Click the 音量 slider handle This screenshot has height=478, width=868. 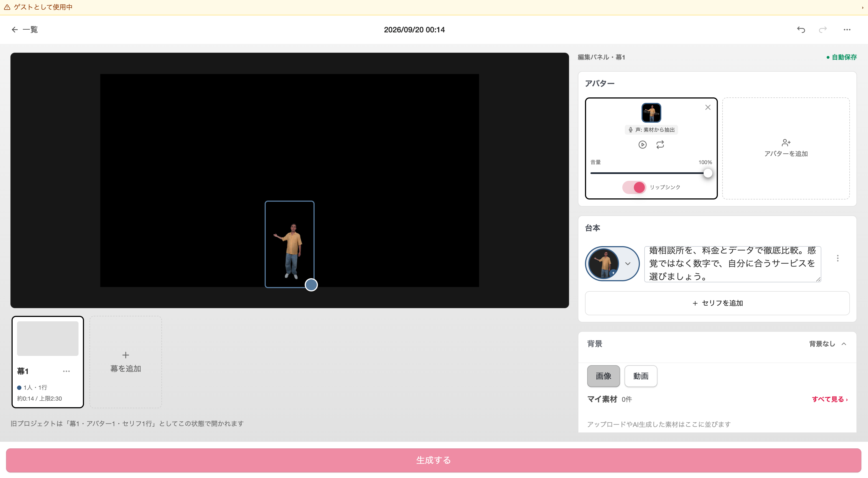(x=708, y=173)
